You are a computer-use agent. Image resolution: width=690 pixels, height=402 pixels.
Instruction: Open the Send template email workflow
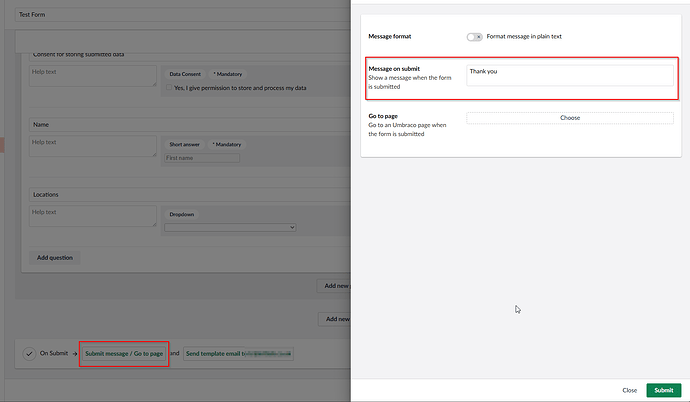[238, 354]
